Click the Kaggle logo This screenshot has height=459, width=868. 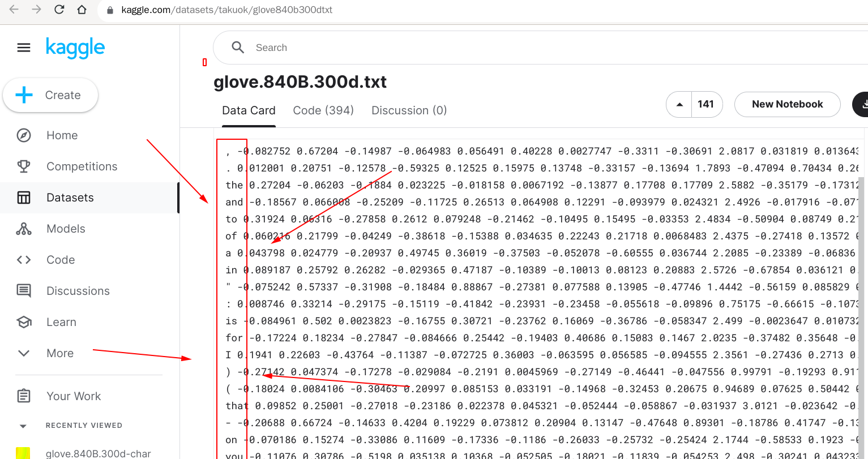click(75, 48)
